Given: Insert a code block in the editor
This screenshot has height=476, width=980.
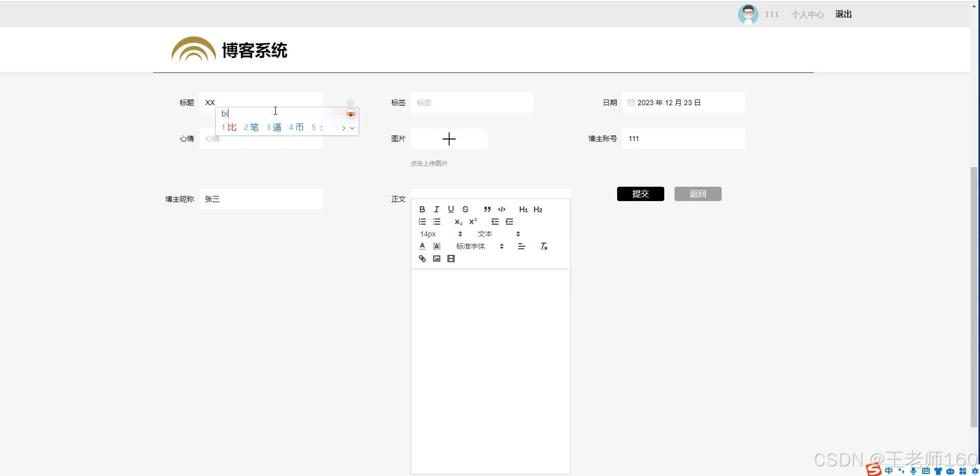Looking at the screenshot, I should tap(502, 209).
